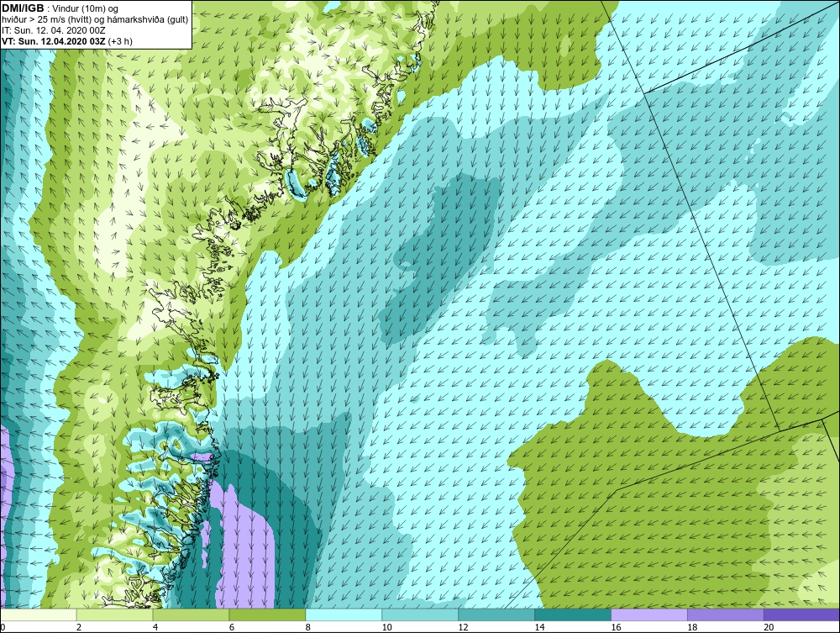Click the legend value label '16'
Screen dimensions: 840x633
(616, 627)
